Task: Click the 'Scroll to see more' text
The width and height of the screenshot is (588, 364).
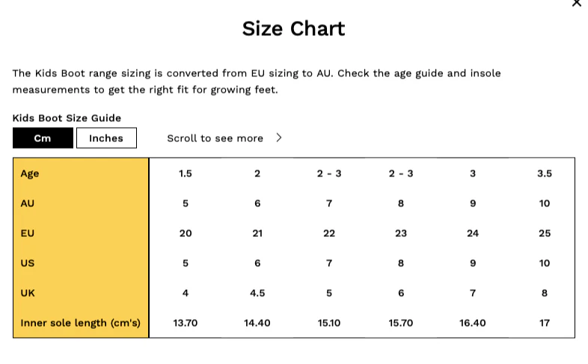Action: [215, 138]
